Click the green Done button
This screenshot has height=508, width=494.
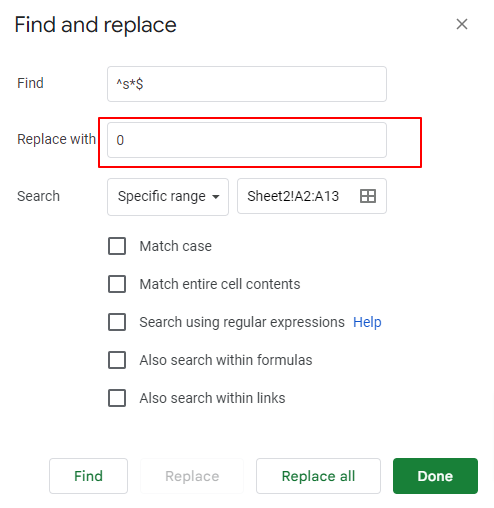point(435,476)
